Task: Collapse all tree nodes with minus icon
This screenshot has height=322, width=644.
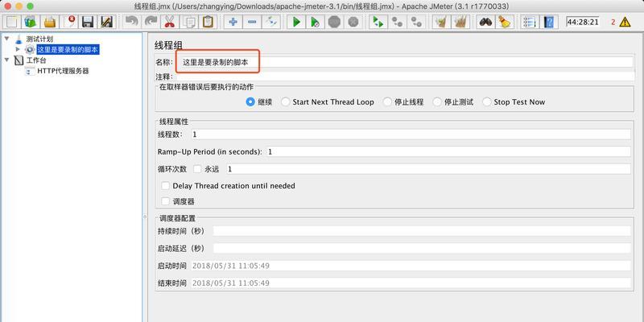Action: pos(252,22)
